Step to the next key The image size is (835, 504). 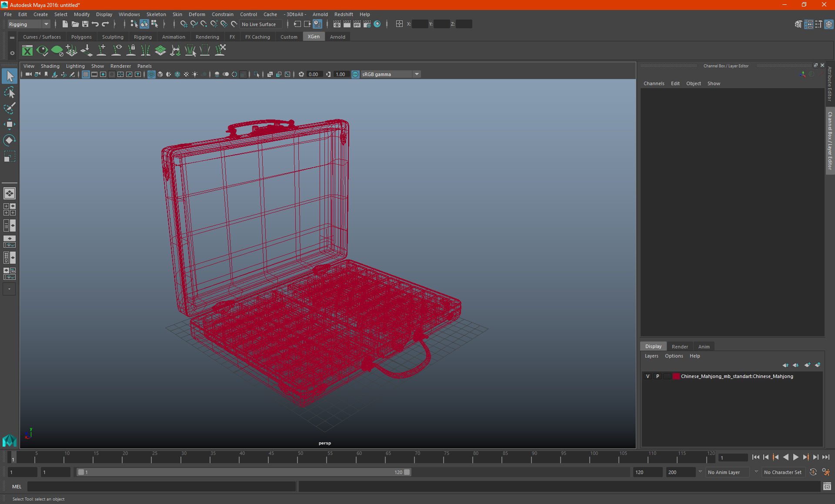click(805, 457)
